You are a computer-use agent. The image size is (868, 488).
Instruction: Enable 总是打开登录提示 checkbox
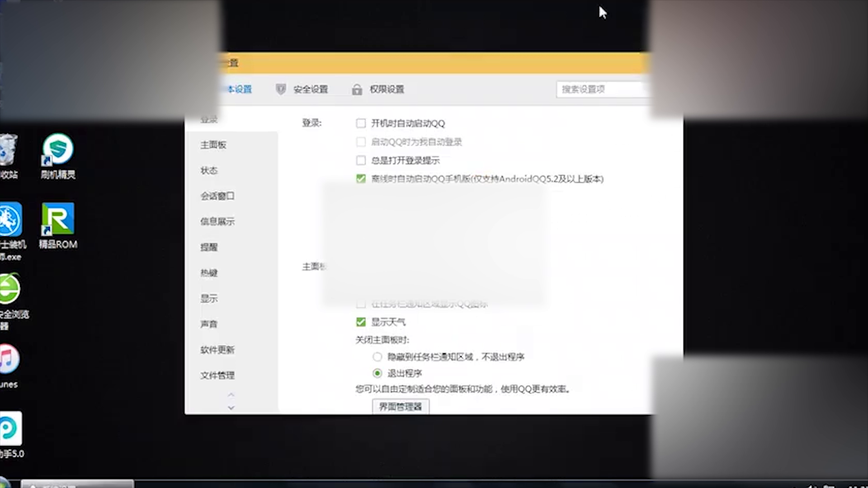361,160
